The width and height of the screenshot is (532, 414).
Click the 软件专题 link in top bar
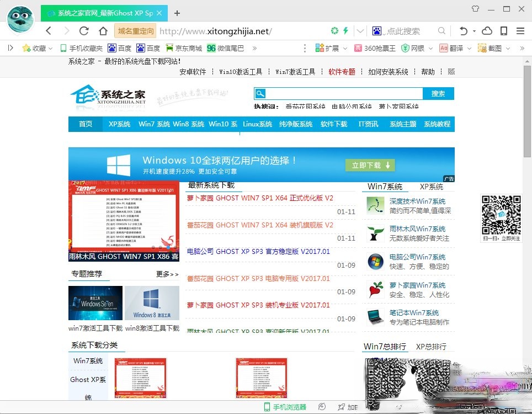point(342,72)
